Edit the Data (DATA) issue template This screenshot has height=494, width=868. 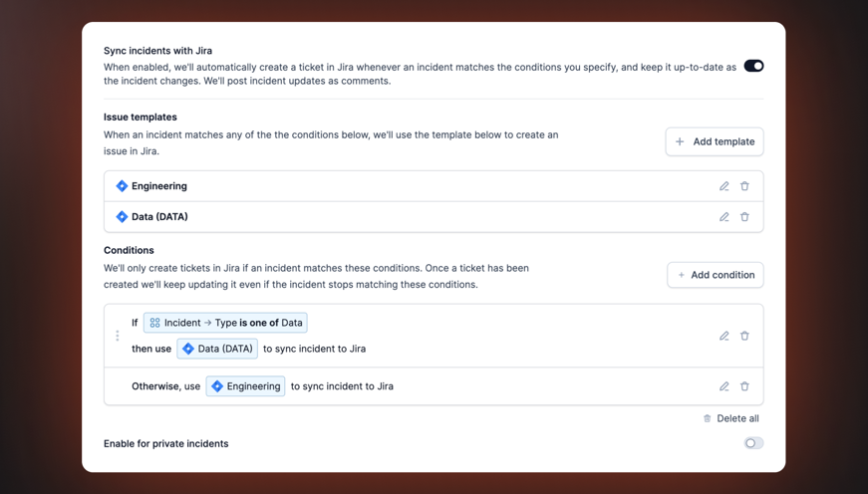click(x=724, y=217)
